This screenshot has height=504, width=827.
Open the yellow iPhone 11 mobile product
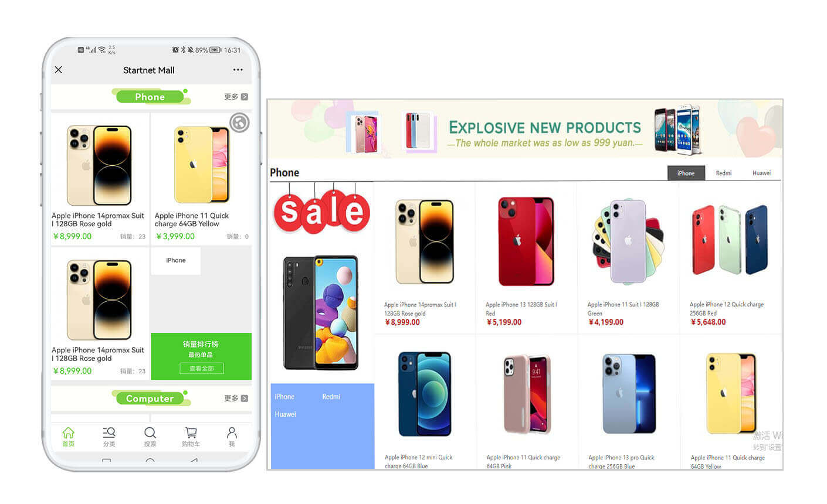[x=201, y=165]
